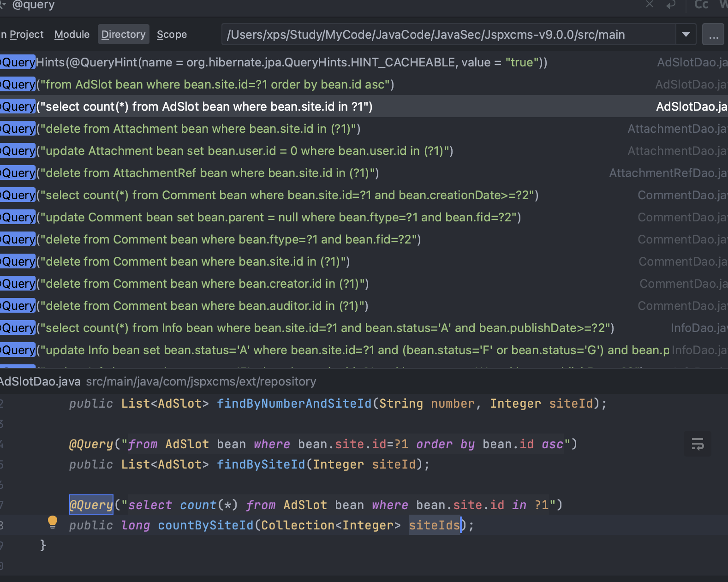Viewport: 728px width, 582px height.
Task: Click the @query search input field
Action: coord(323,5)
